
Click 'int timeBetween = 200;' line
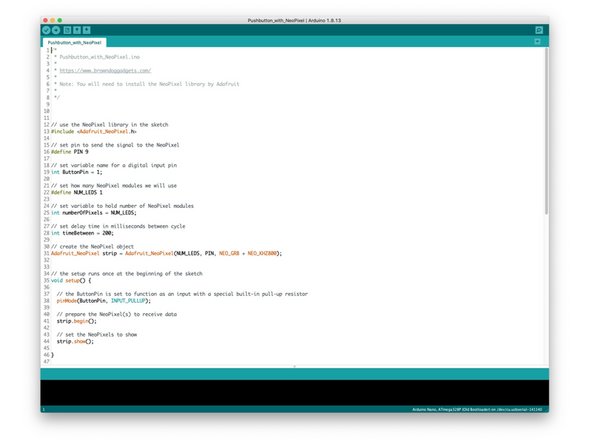pyautogui.click(x=82, y=233)
